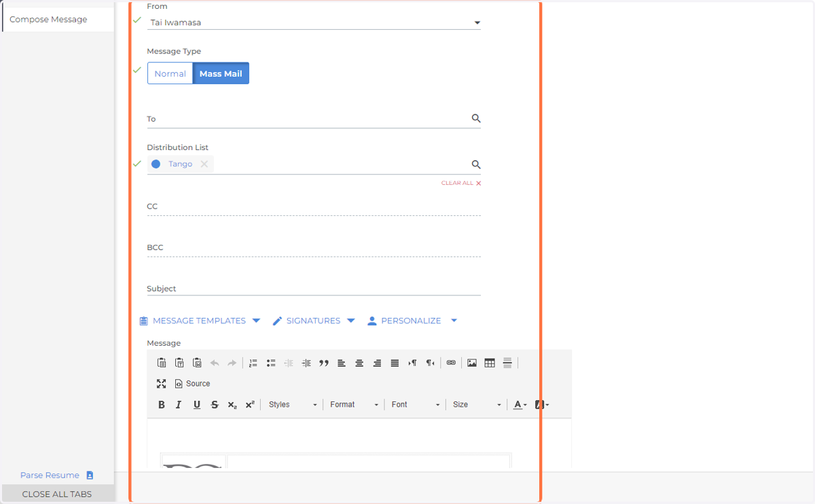Click the Paste icon in editor toolbar
The height and width of the screenshot is (504, 815).
(x=162, y=363)
